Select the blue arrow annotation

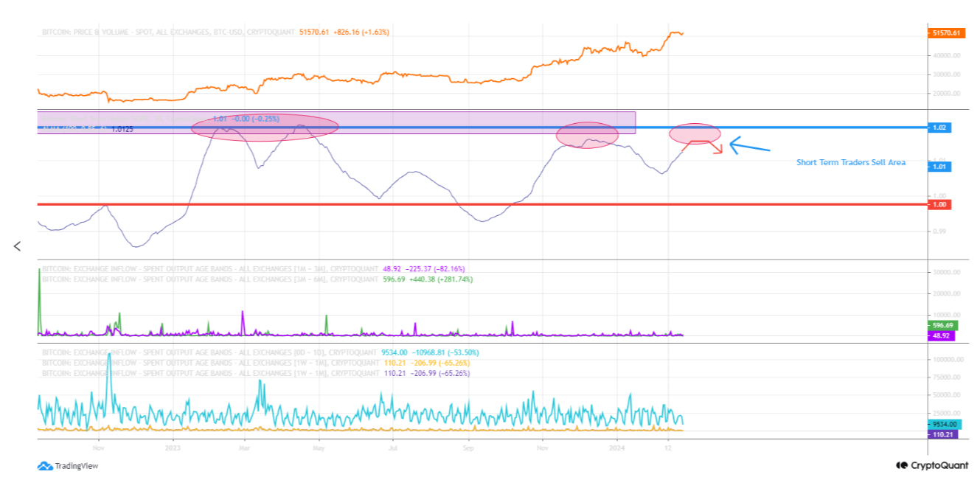[749, 145]
